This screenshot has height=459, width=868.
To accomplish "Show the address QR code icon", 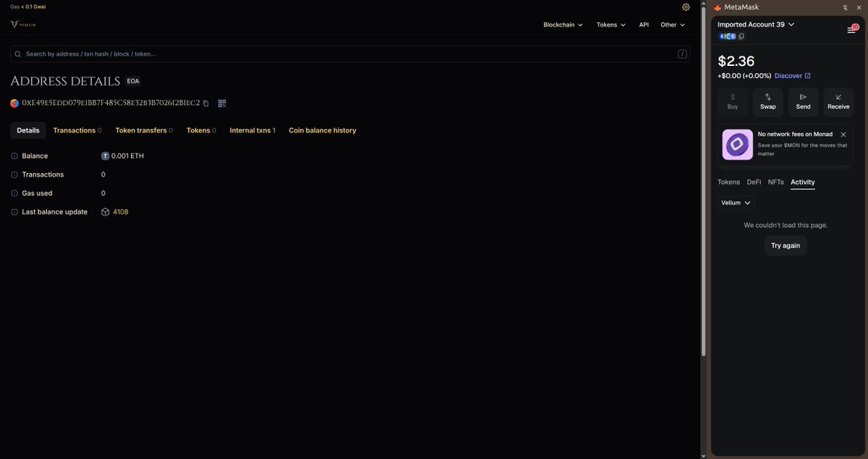I will click(x=222, y=104).
